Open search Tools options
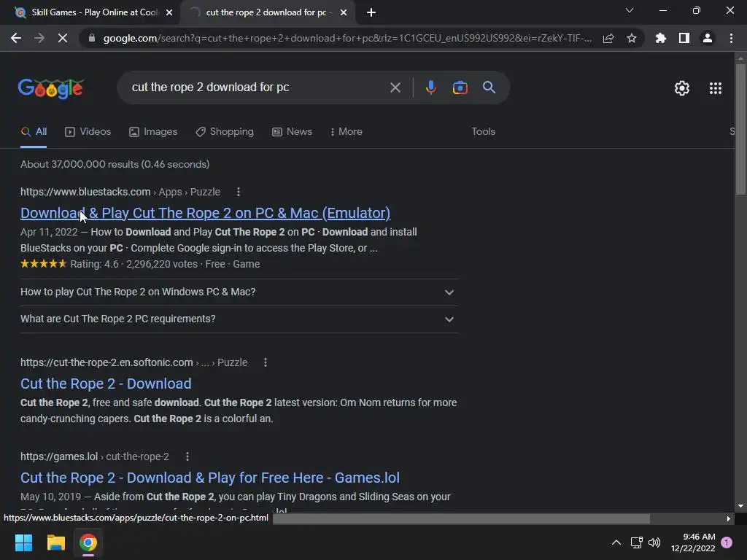The image size is (747, 560). [x=483, y=132]
